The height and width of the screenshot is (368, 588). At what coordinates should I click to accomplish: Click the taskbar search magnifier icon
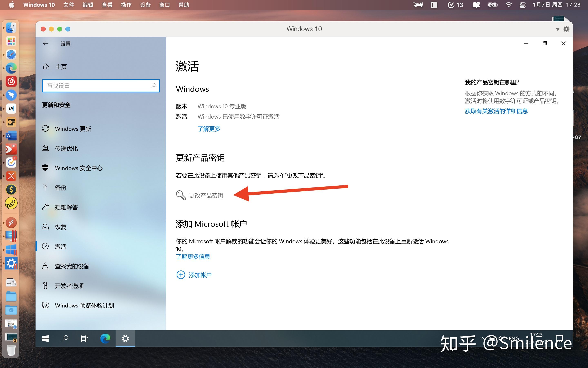click(x=65, y=338)
